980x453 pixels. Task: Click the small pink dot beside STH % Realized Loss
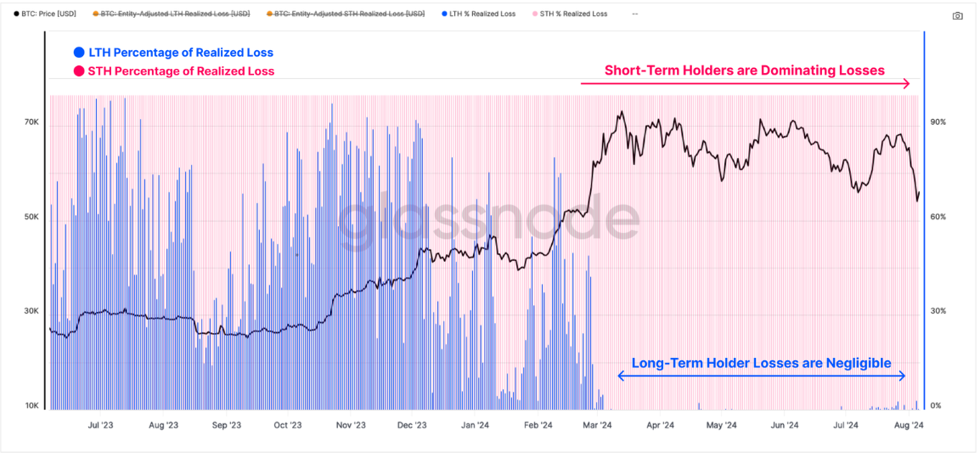[x=534, y=14]
